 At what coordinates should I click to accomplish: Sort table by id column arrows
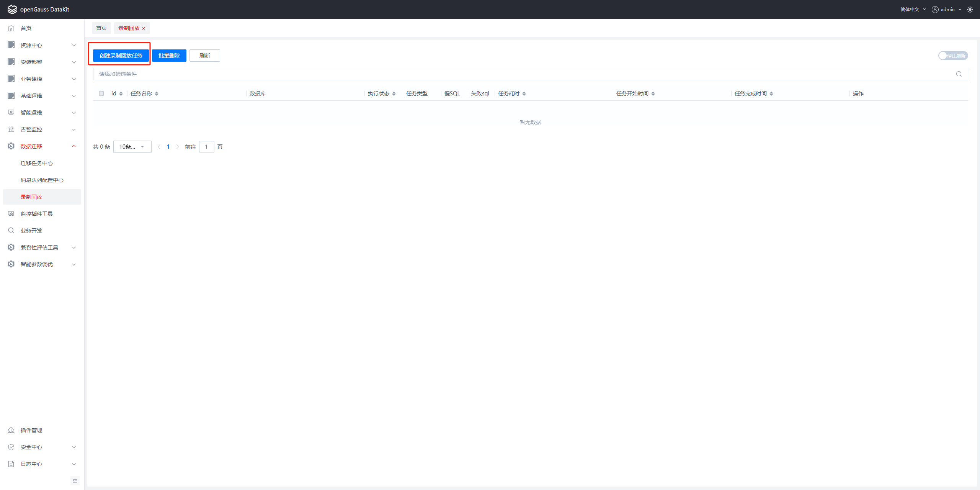tap(121, 93)
